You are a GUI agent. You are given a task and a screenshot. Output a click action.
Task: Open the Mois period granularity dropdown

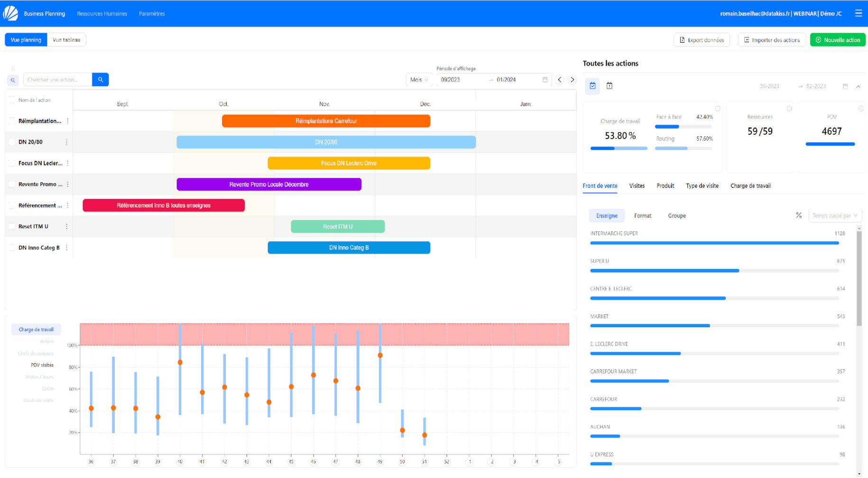tap(419, 80)
